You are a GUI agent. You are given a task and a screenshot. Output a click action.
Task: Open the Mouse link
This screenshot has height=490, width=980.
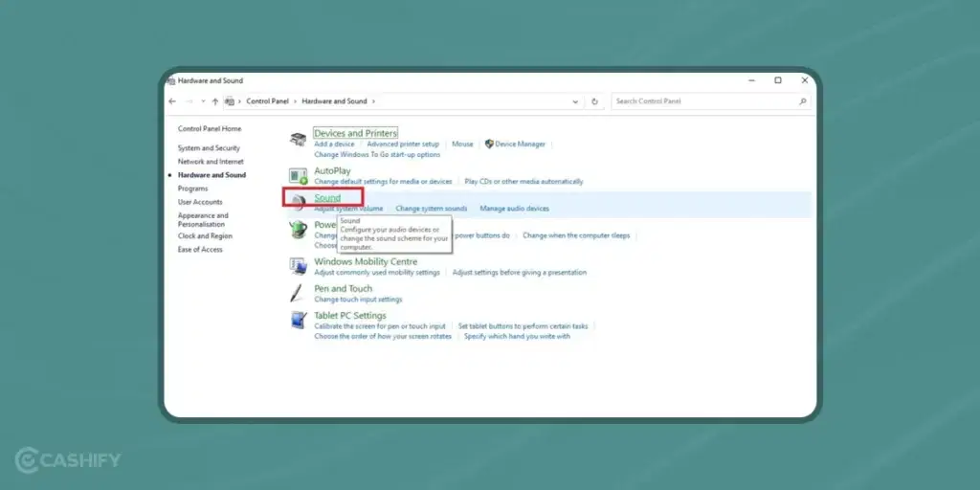tap(462, 144)
